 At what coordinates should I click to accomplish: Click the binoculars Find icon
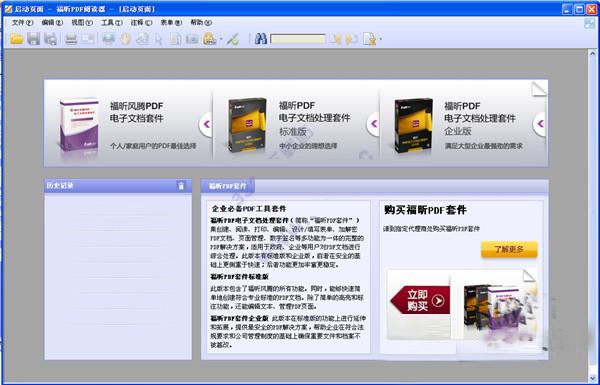(x=261, y=39)
